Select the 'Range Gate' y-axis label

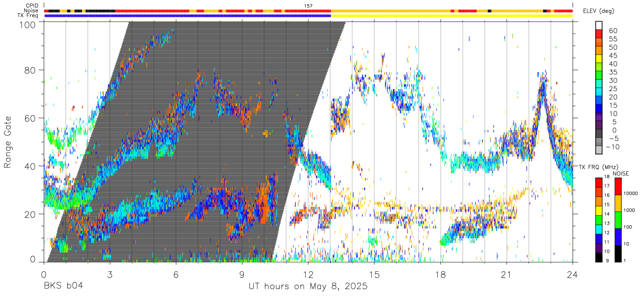(x=8, y=142)
